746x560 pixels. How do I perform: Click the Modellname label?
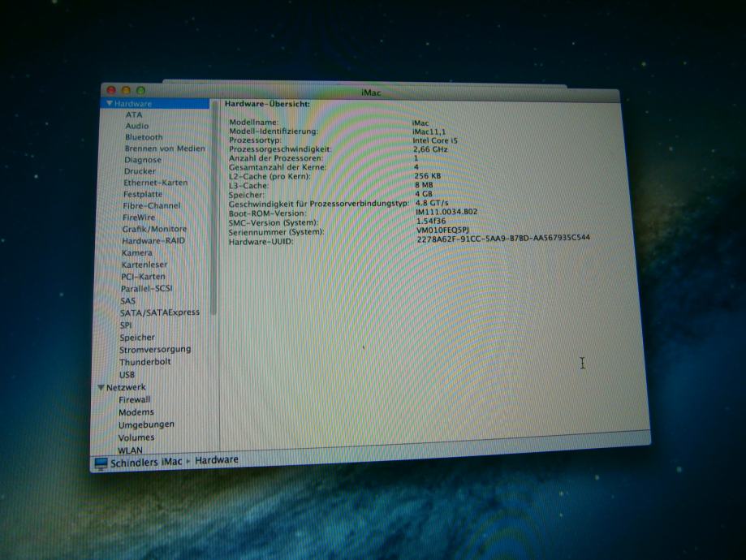point(254,123)
